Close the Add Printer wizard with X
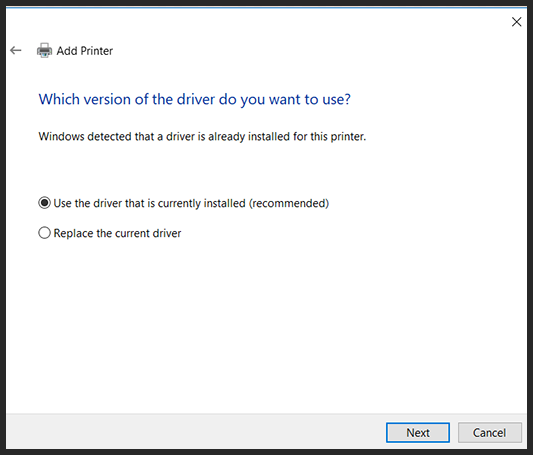Viewport: 533px width, 455px height. tap(516, 22)
